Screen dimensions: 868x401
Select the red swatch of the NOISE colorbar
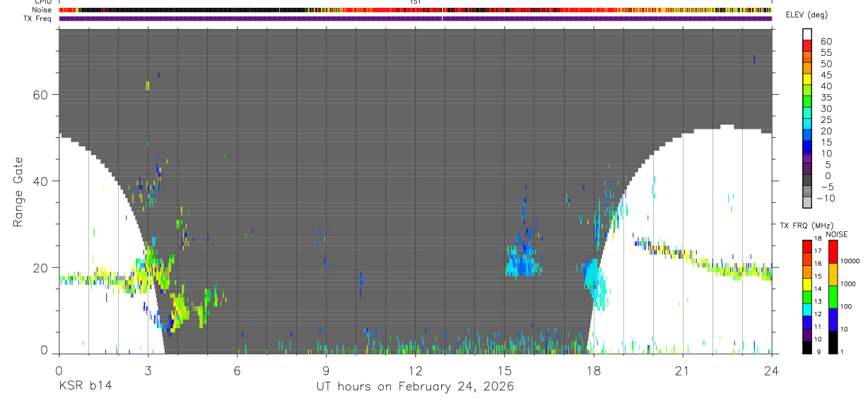click(x=833, y=252)
